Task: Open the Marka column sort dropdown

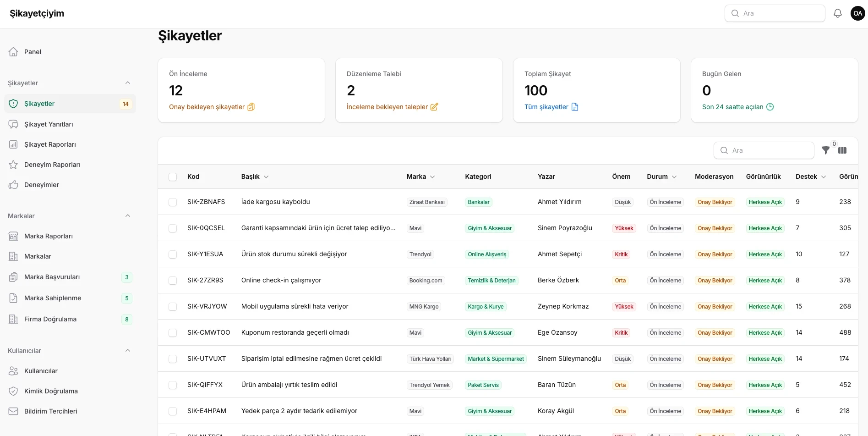Action: (x=432, y=177)
